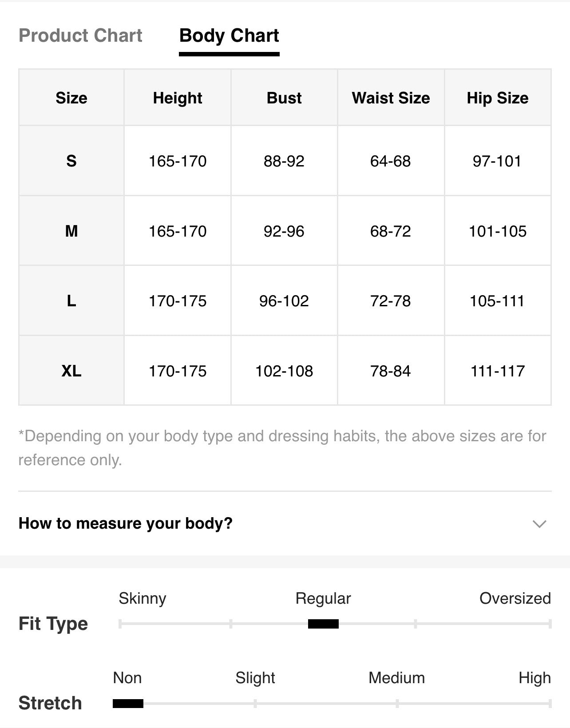Expand the body measurement chevron arrow
Screen dimensions: 570x728
539,524
